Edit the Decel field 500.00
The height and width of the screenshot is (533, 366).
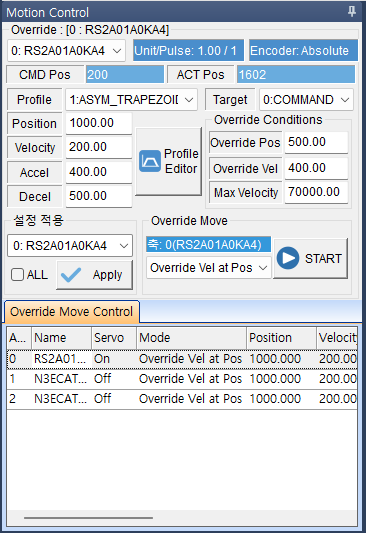tap(99, 196)
